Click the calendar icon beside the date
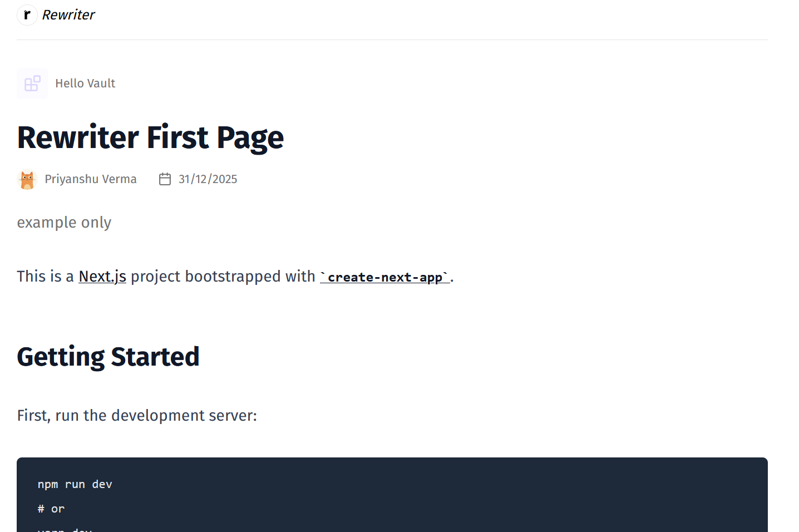This screenshot has height=532, width=799. pyautogui.click(x=165, y=179)
